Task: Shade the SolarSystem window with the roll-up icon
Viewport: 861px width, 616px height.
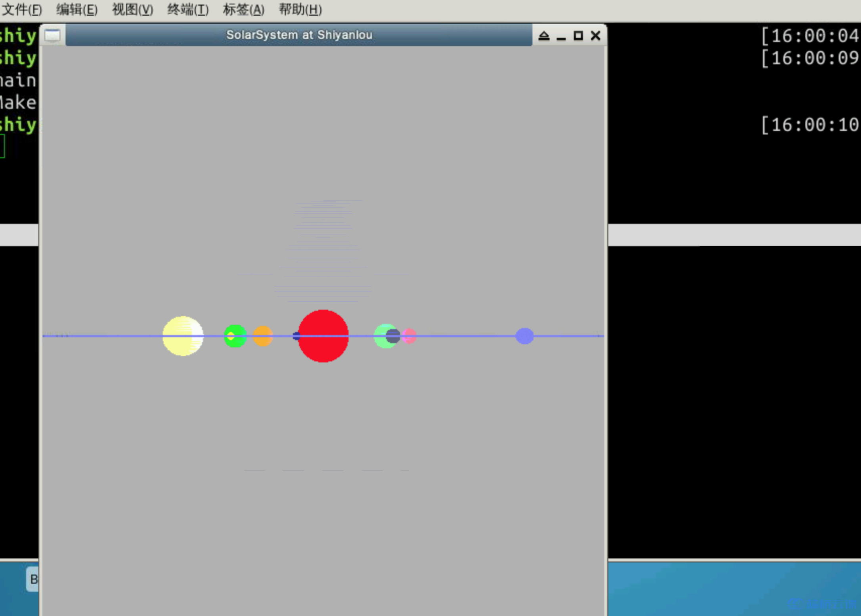Action: click(x=544, y=36)
